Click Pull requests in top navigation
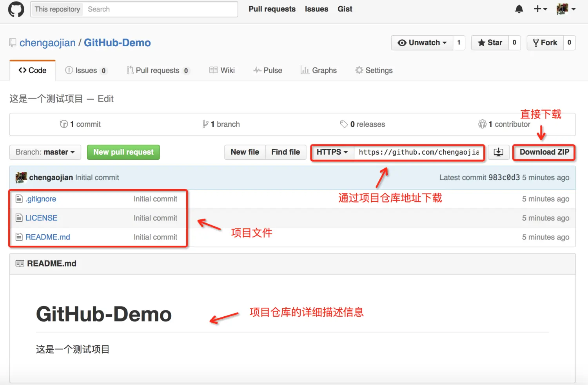 [272, 9]
